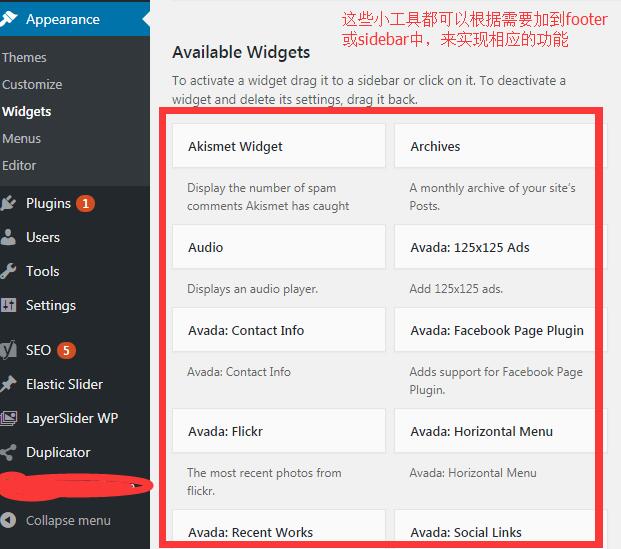The height and width of the screenshot is (549, 621).
Task: Click the Elastic Slider pin icon
Action: pos(8,384)
